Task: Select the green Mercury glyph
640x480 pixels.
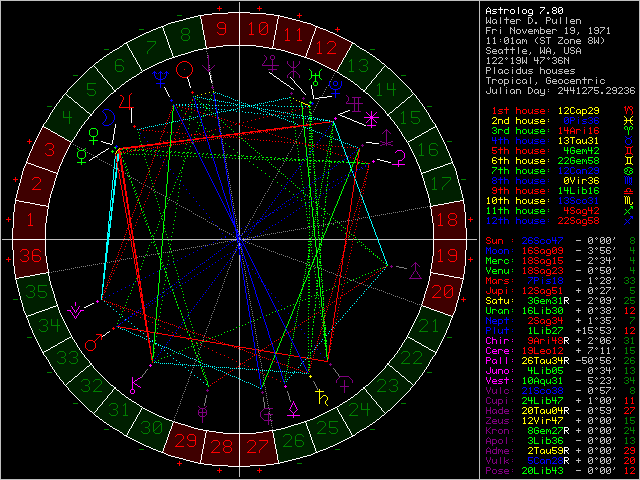Action: point(82,156)
